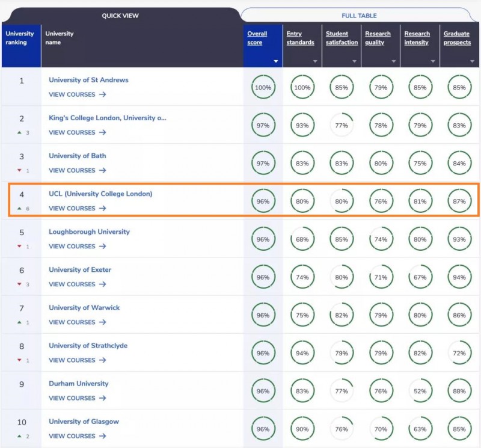This screenshot has width=481, height=448.
Task: View courses for University of St Andrews
Action: pos(78,94)
